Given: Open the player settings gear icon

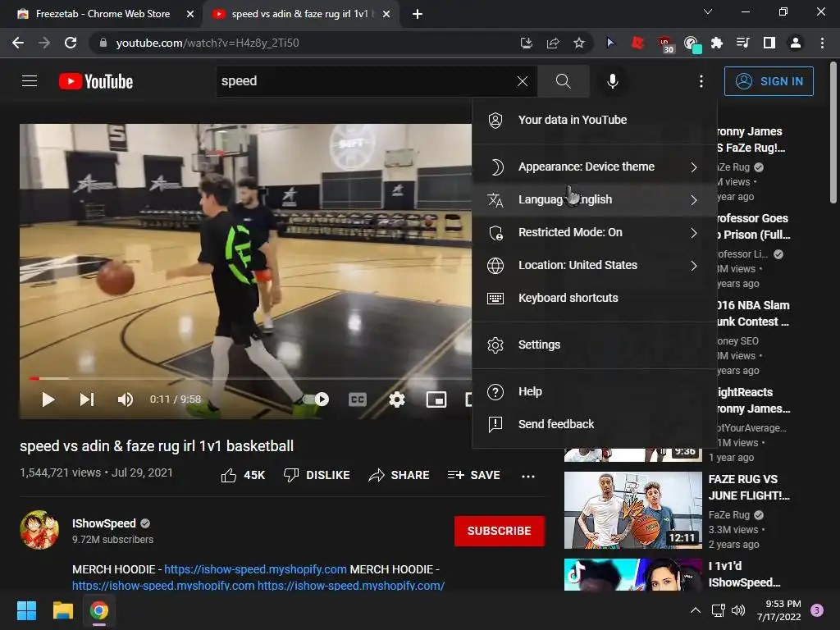Looking at the screenshot, I should tap(397, 399).
